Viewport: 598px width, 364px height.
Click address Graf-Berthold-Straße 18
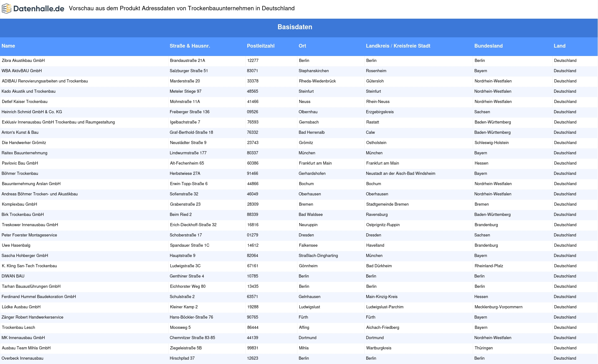(191, 133)
